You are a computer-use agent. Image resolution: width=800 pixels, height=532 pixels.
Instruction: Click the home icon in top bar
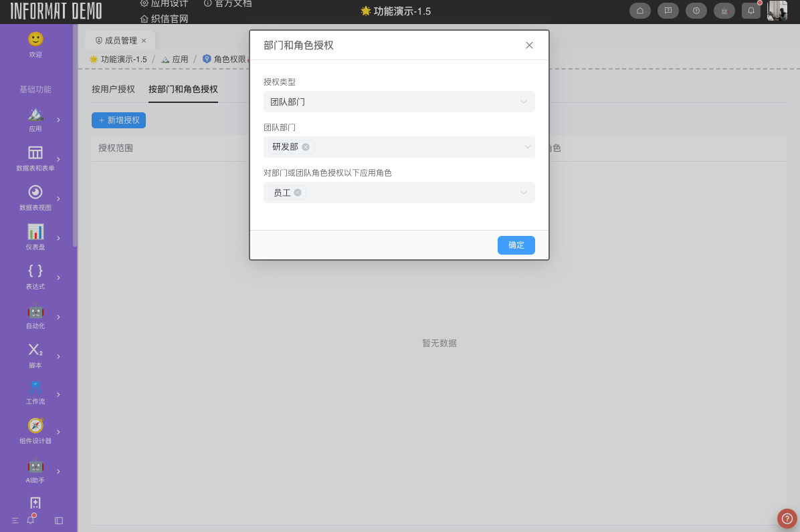(639, 11)
